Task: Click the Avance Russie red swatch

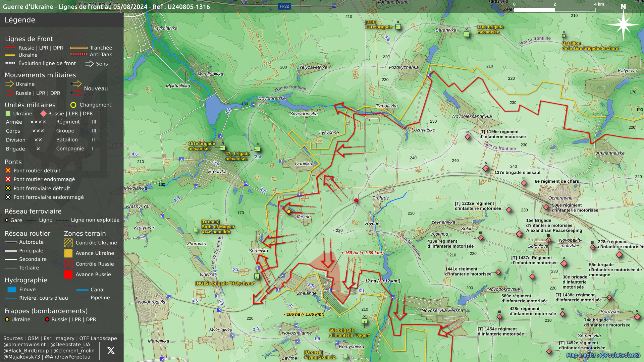Action: pos(68,275)
